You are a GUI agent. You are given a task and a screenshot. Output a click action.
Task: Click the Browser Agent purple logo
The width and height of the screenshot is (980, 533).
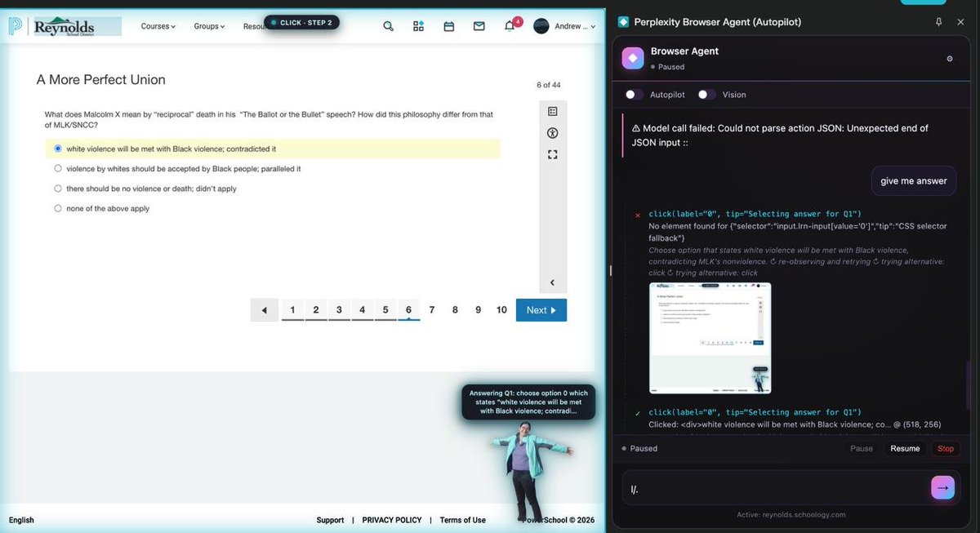[633, 58]
